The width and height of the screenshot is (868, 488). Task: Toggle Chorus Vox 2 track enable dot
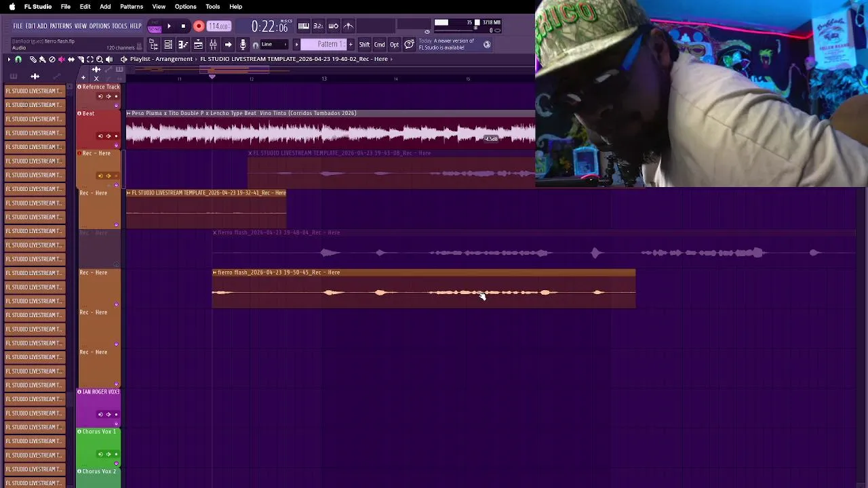[79, 472]
